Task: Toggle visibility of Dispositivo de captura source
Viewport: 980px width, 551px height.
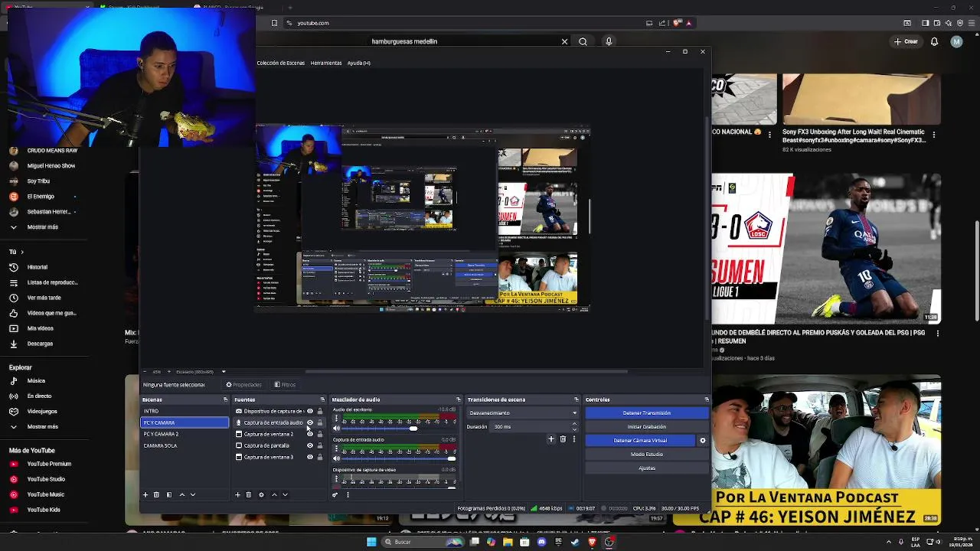Action: click(x=310, y=411)
